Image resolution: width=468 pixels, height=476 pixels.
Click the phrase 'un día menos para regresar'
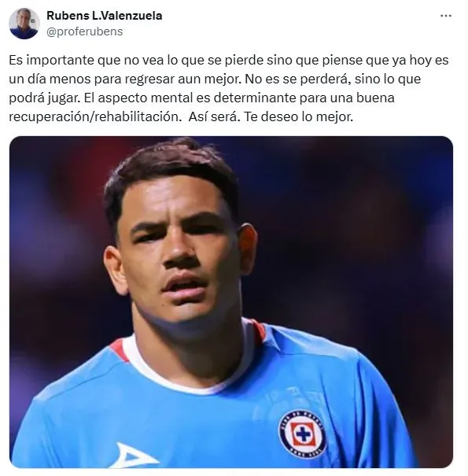tap(92, 79)
